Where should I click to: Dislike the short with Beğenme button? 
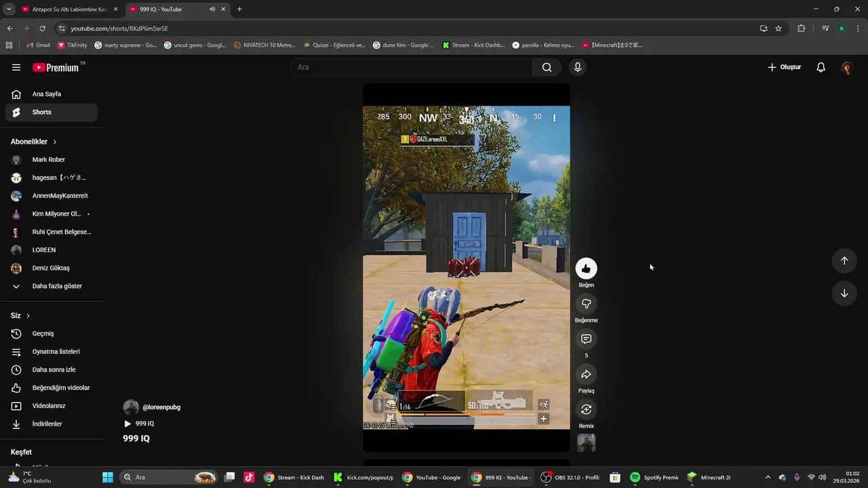click(x=586, y=304)
